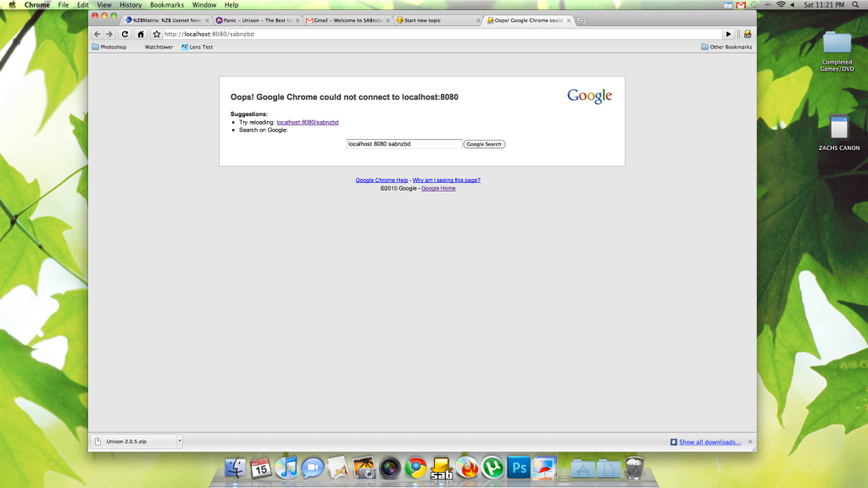Open the Chrome application menu
The image size is (868, 488).
click(x=37, y=5)
